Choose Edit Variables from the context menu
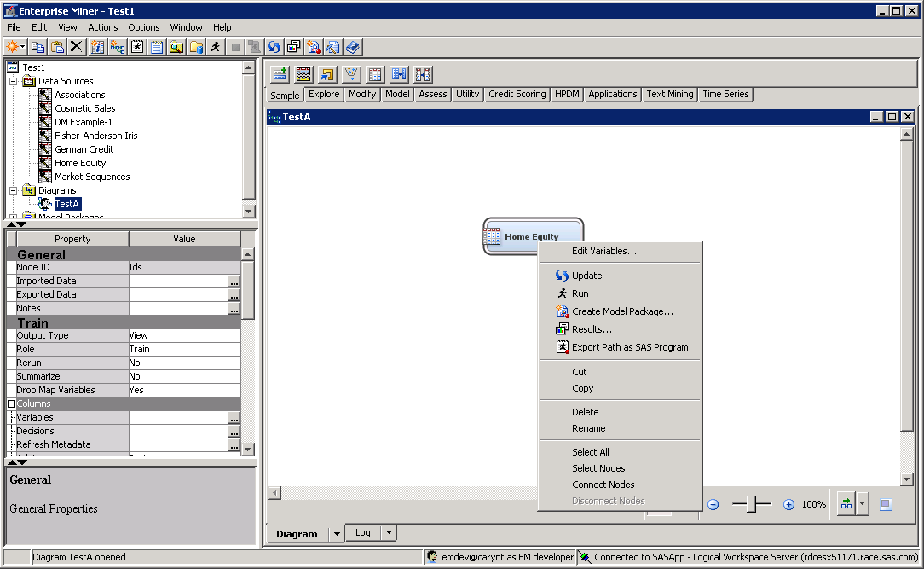Screen dimensions: 924x569 pyautogui.click(x=603, y=251)
